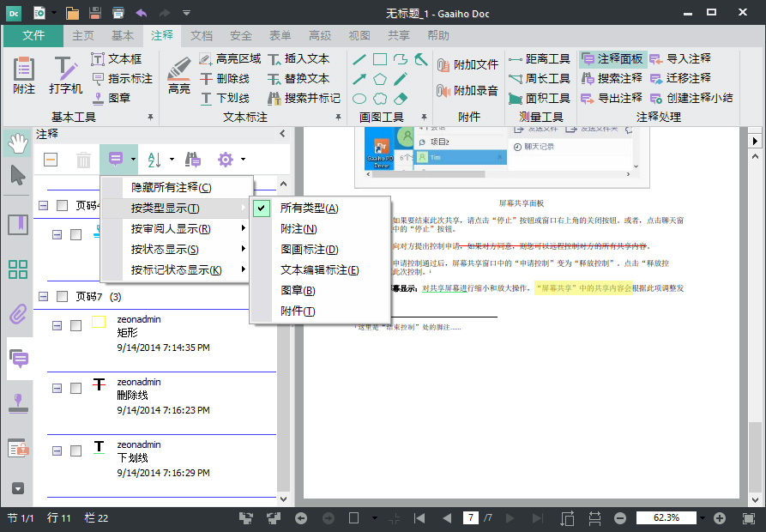Open the bookmark panel in left sidebar

(18, 225)
